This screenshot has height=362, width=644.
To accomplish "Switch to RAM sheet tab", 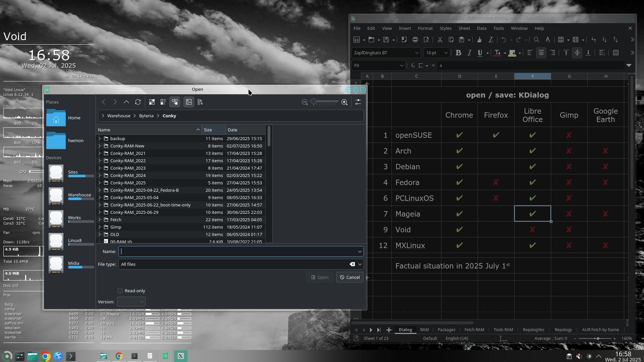I will coord(424,330).
